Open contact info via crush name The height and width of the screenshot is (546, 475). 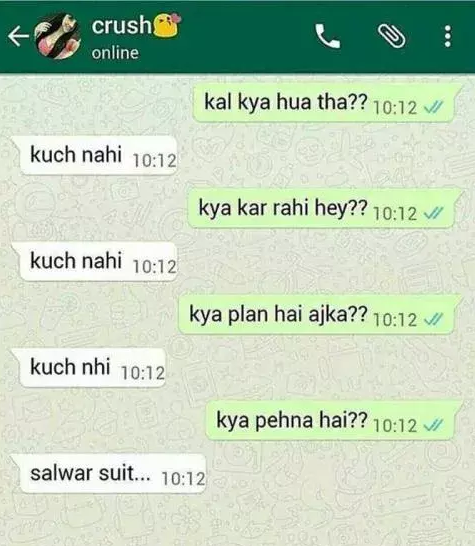(121, 25)
